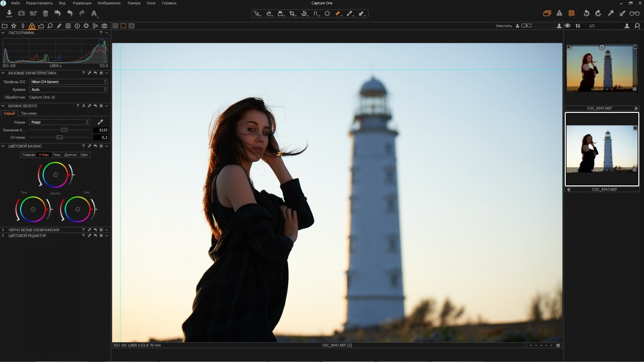Open the Quick star tool tab
Screen dimensions: 644x362
[x=14, y=26]
